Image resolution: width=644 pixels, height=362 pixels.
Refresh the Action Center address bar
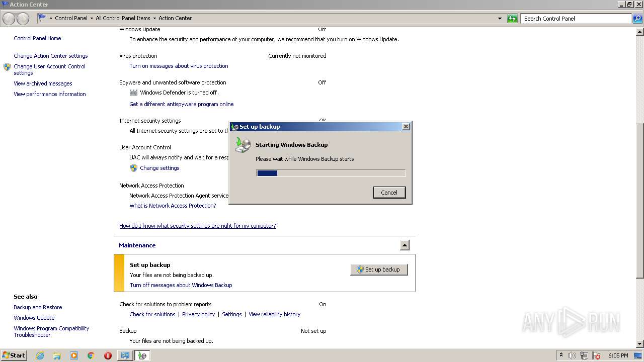[x=512, y=19]
